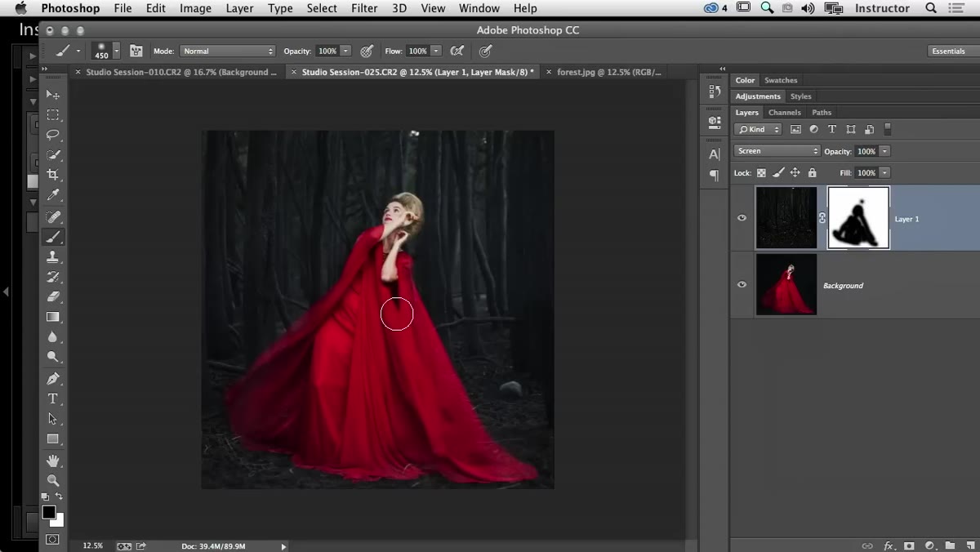Select the Background layer thumbnail
Viewport: 980px width, 552px height.
click(x=786, y=284)
